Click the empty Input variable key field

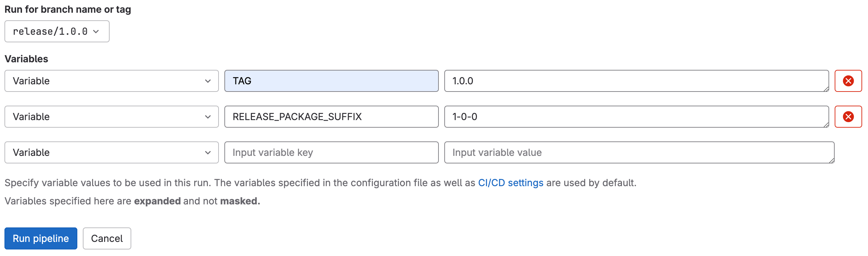tap(331, 152)
